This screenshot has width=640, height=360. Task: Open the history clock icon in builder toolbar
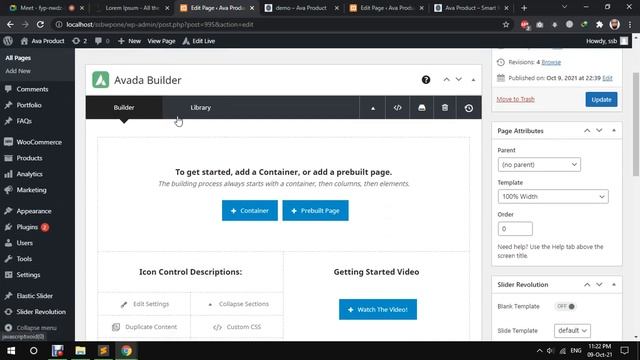[x=469, y=108]
